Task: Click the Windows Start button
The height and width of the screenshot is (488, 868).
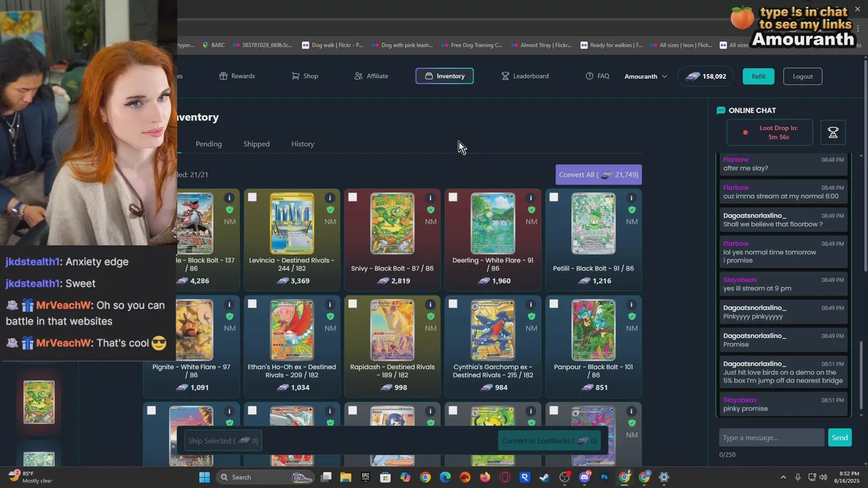Action: click(x=204, y=477)
